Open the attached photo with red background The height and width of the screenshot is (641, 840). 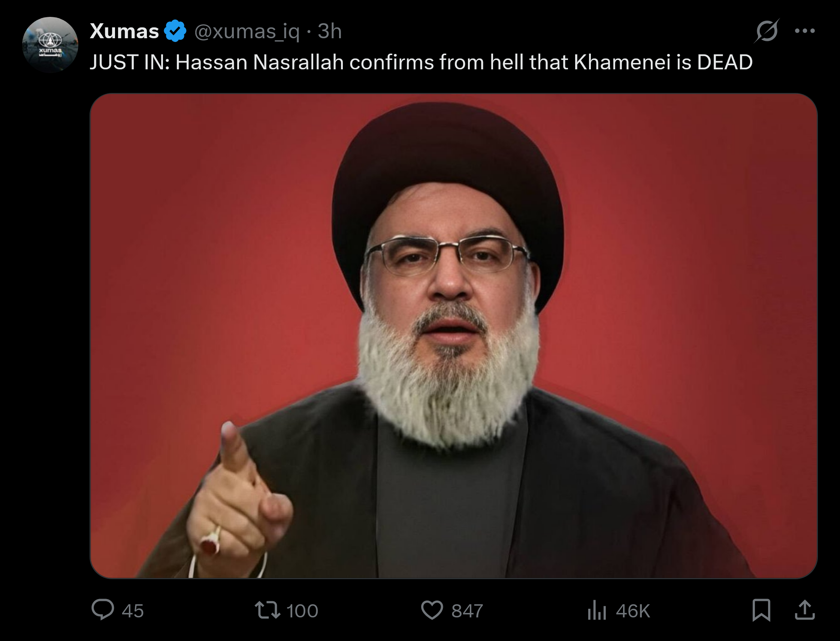coord(453,336)
